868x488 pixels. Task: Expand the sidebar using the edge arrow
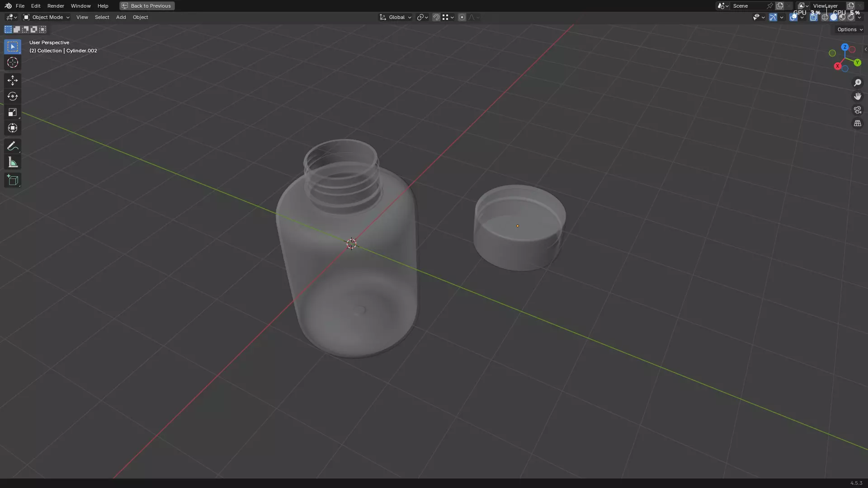tap(865, 49)
